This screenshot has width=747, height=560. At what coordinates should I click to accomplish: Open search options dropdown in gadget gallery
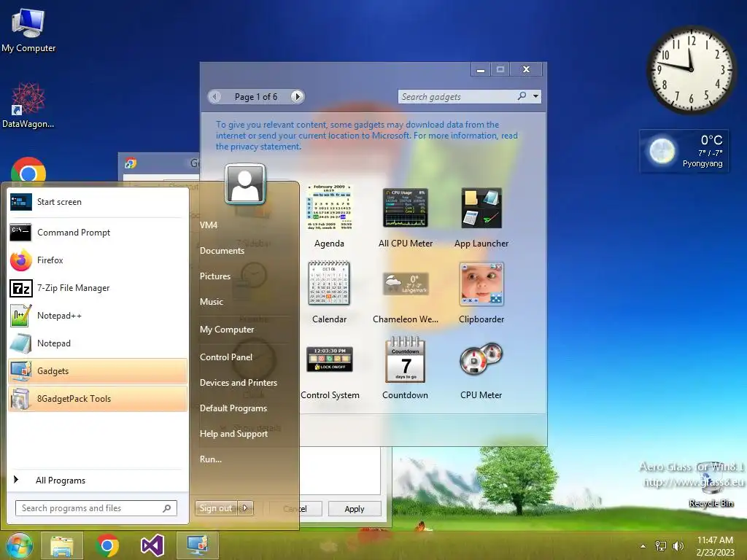click(536, 96)
